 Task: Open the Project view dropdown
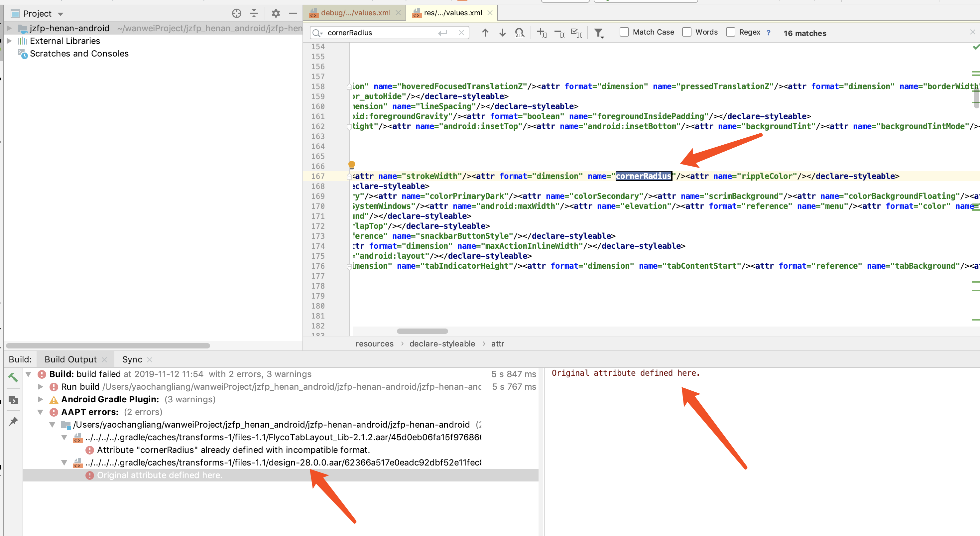(x=61, y=14)
